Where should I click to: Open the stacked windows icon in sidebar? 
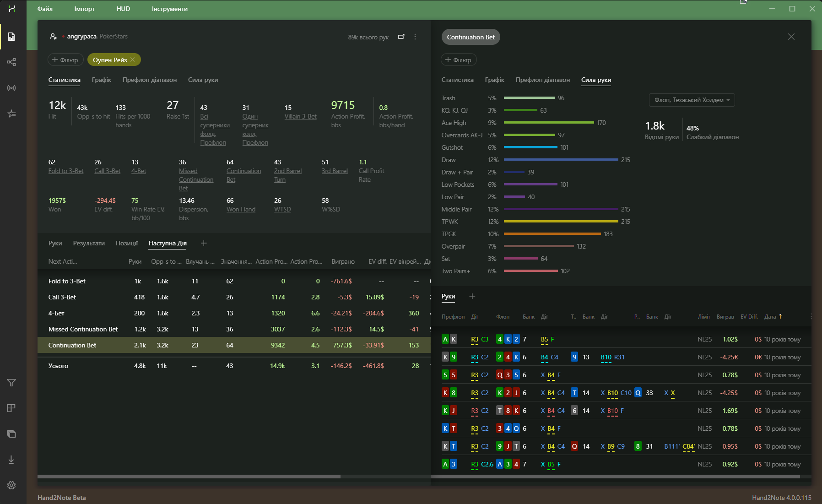point(11,434)
